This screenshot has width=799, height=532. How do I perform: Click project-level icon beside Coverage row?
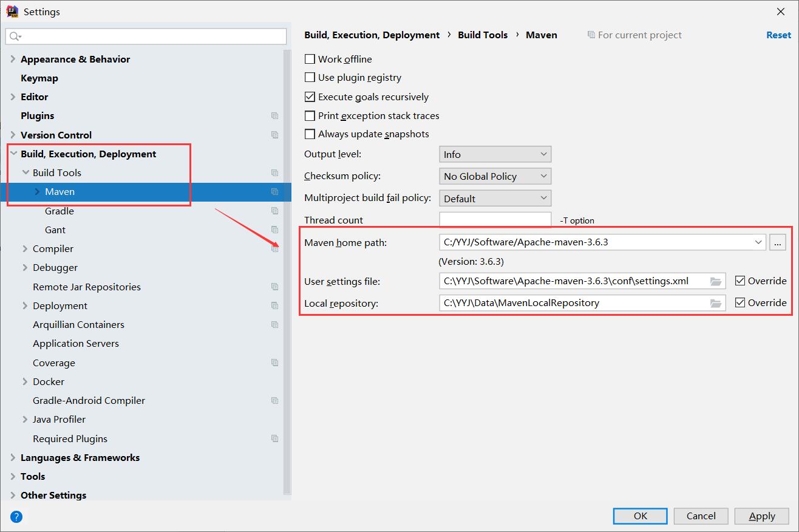[274, 363]
